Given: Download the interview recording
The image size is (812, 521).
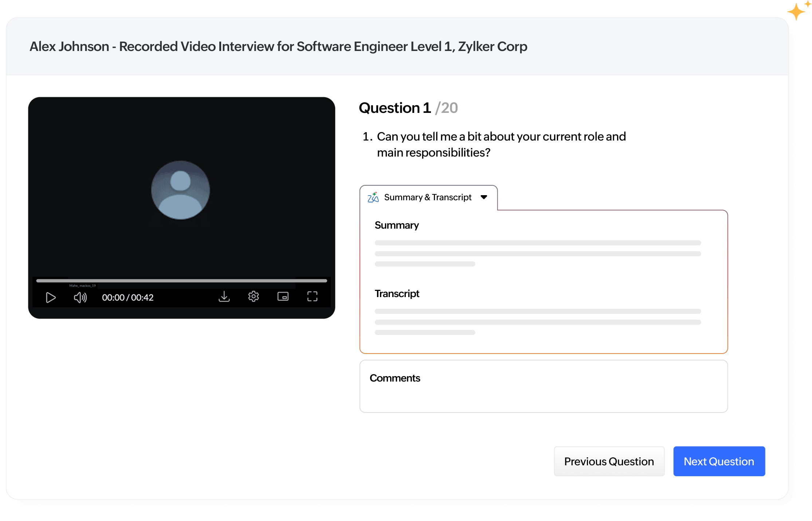Looking at the screenshot, I should (224, 297).
